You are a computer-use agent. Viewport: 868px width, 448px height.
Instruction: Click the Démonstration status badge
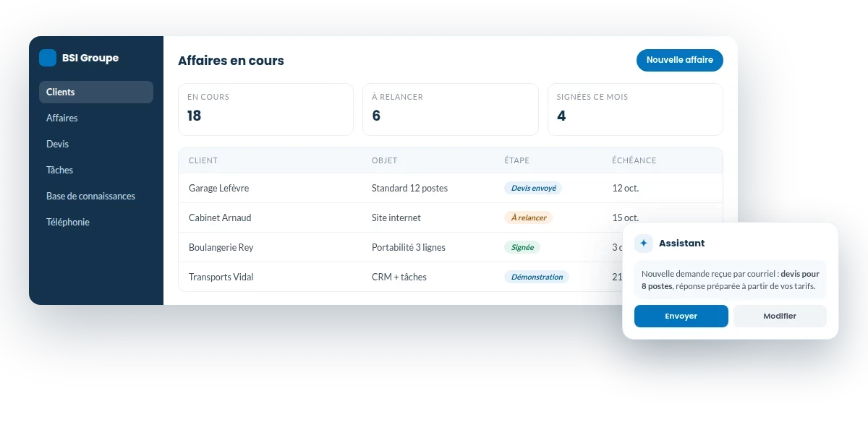[x=537, y=277]
